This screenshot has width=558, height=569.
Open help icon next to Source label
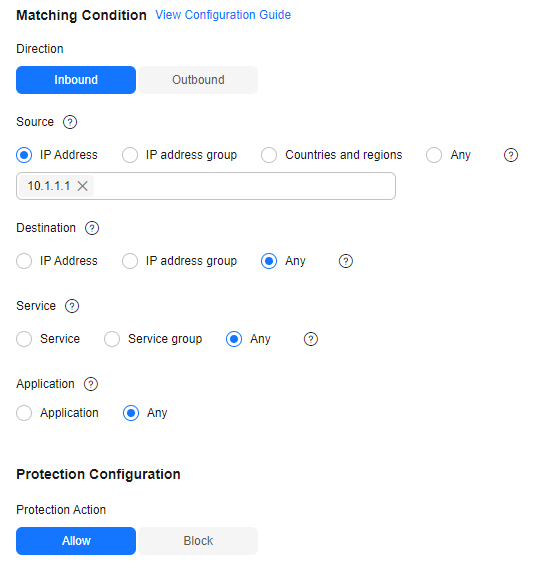pyautogui.click(x=70, y=122)
